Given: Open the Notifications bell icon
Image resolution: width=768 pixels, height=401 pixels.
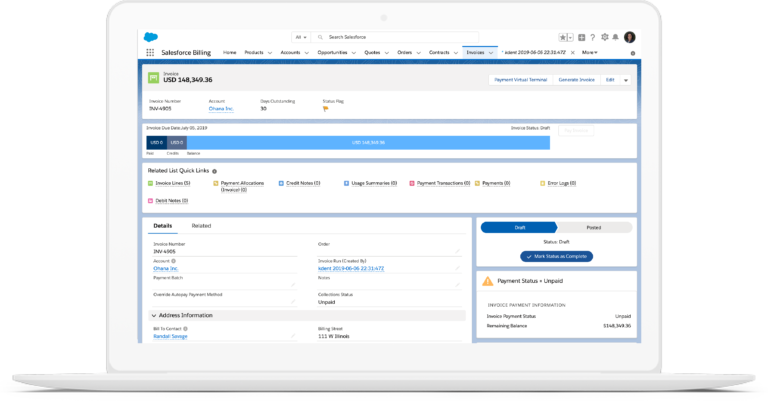Looking at the screenshot, I should coord(616,37).
